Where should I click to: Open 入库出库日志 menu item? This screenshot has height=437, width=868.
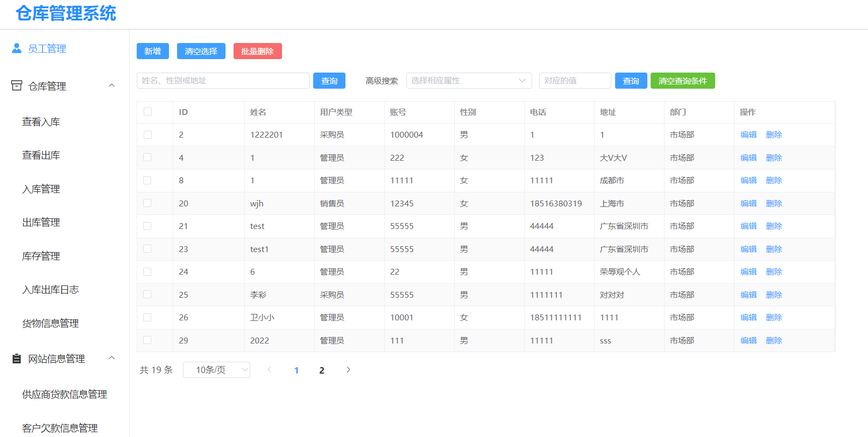coord(51,290)
